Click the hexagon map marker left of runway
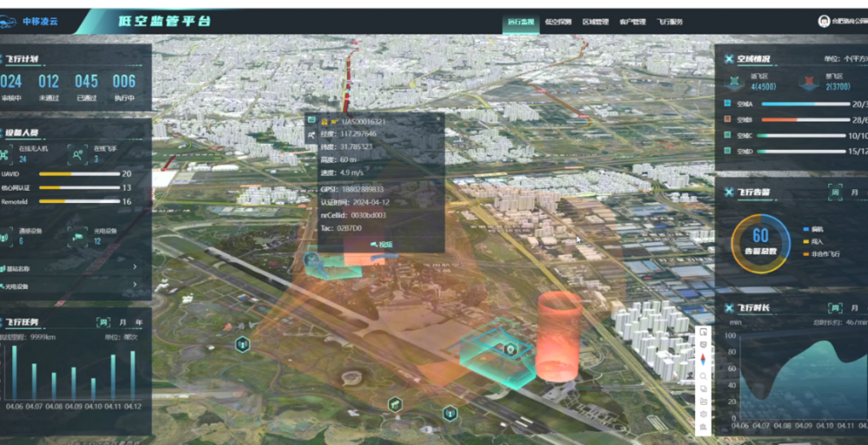This screenshot has height=445, width=868. (242, 344)
